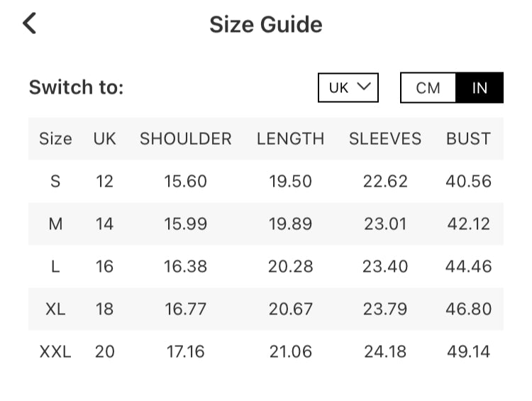Switch measurements to CM

(x=428, y=88)
